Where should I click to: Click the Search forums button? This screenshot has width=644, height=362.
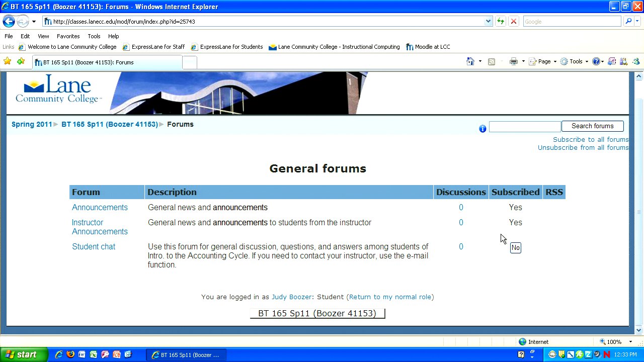click(x=592, y=126)
